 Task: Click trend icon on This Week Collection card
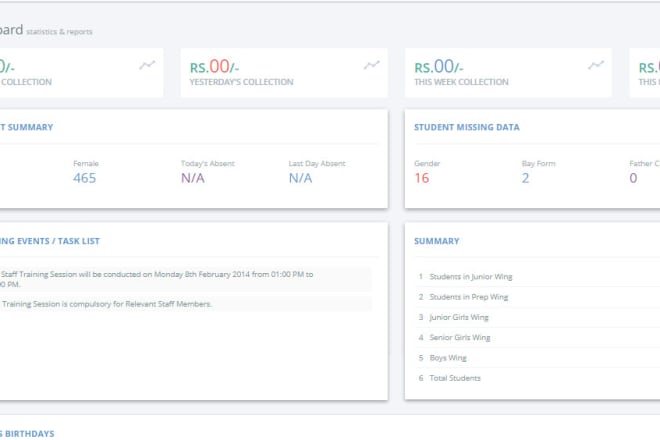(596, 65)
